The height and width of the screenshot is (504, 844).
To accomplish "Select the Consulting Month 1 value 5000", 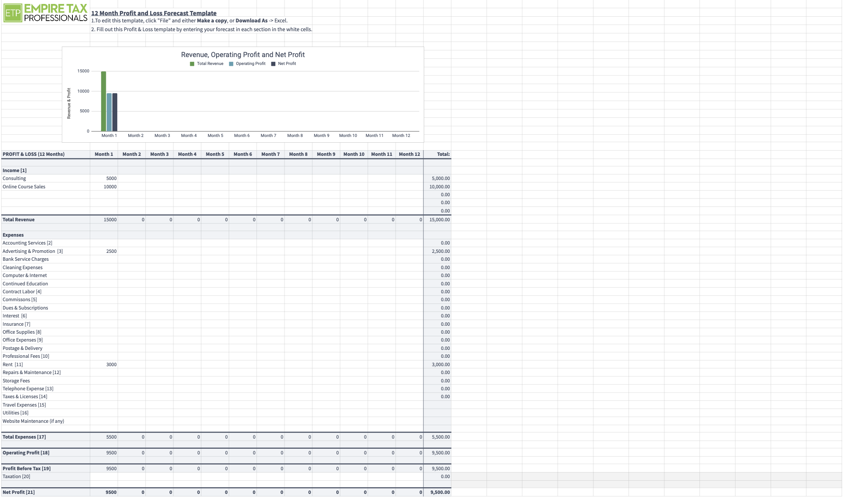I will 104,178.
